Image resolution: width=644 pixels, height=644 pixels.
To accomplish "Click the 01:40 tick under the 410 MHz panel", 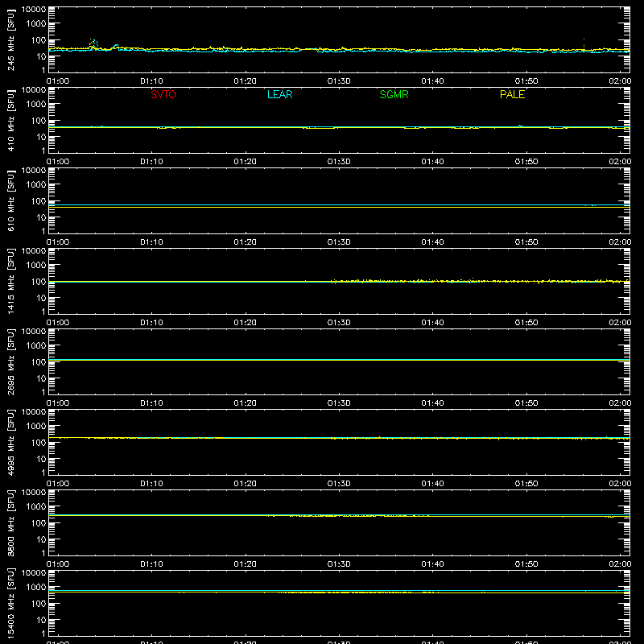I will (432, 162).
